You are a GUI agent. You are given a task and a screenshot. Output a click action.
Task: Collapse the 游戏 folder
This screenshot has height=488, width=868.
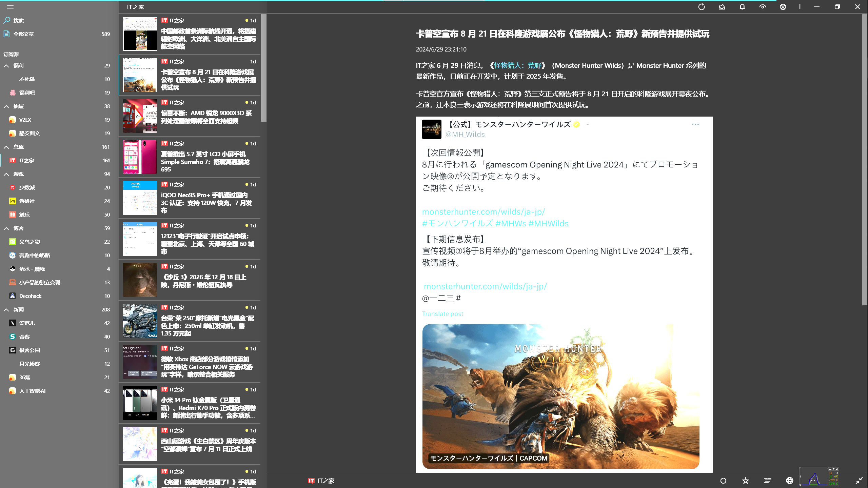(x=6, y=174)
